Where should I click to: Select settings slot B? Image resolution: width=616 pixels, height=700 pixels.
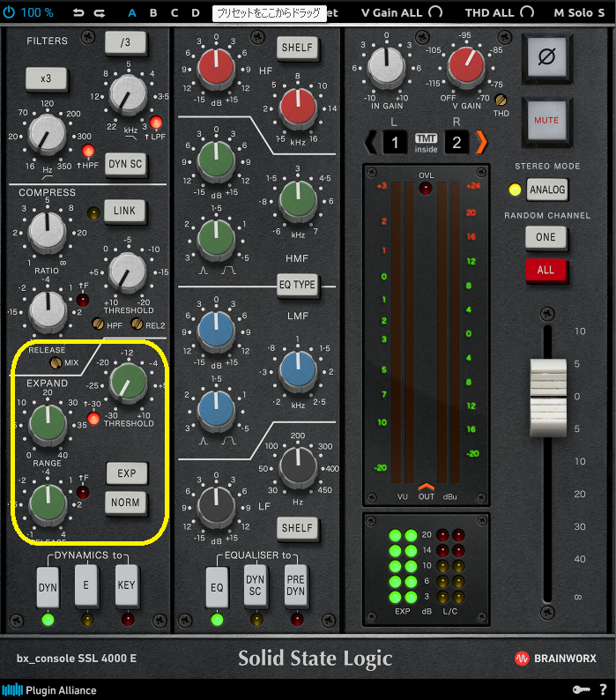[153, 13]
